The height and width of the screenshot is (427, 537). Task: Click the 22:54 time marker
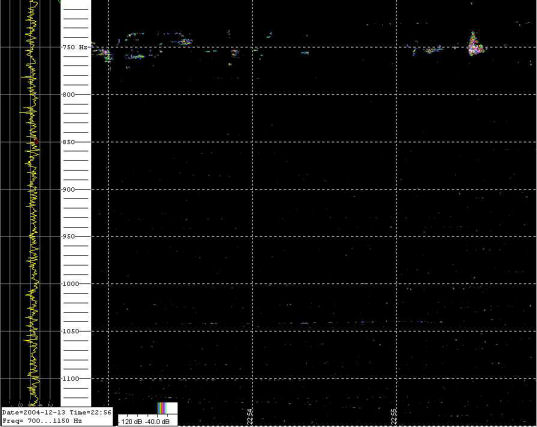pos(250,416)
